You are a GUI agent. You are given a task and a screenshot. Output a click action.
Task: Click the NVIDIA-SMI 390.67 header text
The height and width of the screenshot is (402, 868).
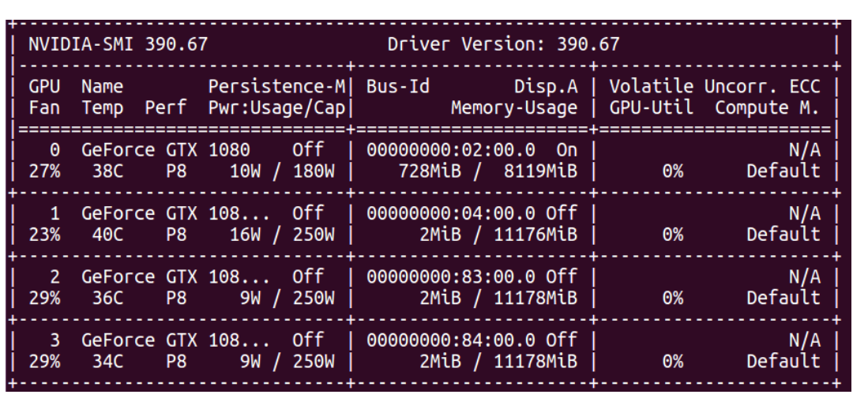click(x=118, y=44)
